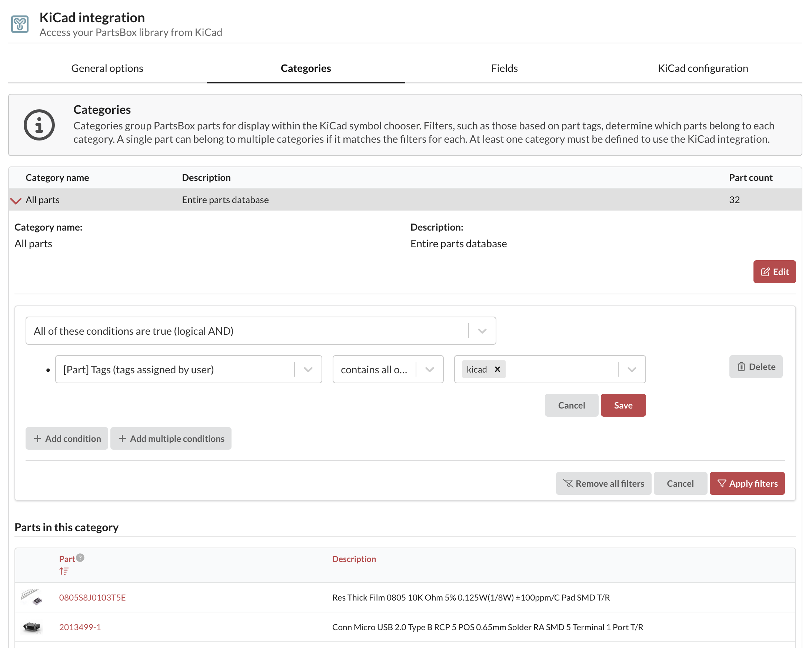This screenshot has height=648, width=812.
Task: Open the 'contains all o...' operator dropdown
Action: pyautogui.click(x=388, y=370)
